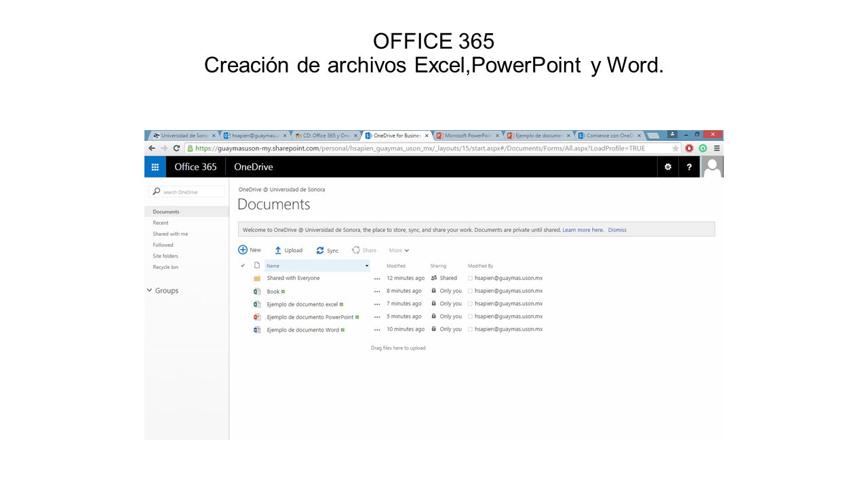The width and height of the screenshot is (868, 488).
Task: Click the Shared with Everyone folder icon
Action: click(x=257, y=279)
